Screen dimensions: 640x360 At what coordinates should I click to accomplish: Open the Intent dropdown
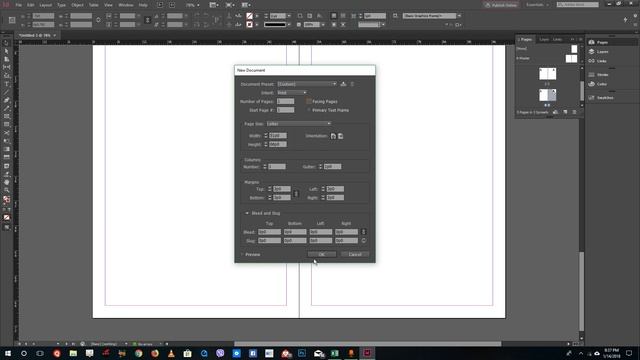(292, 93)
